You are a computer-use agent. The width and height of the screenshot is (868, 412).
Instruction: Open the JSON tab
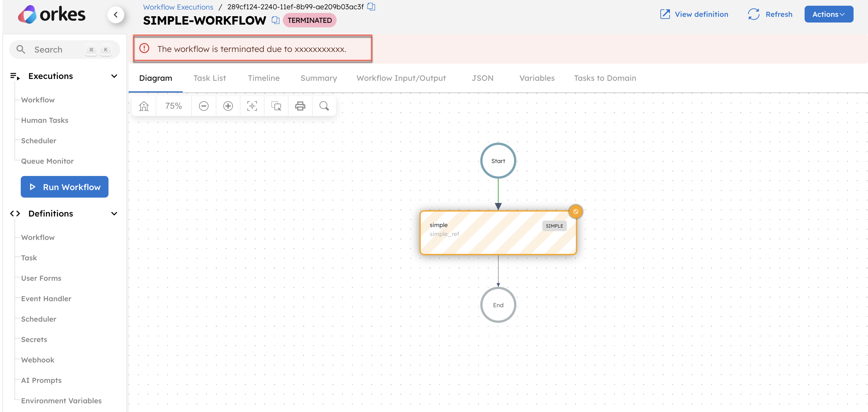[x=482, y=78]
